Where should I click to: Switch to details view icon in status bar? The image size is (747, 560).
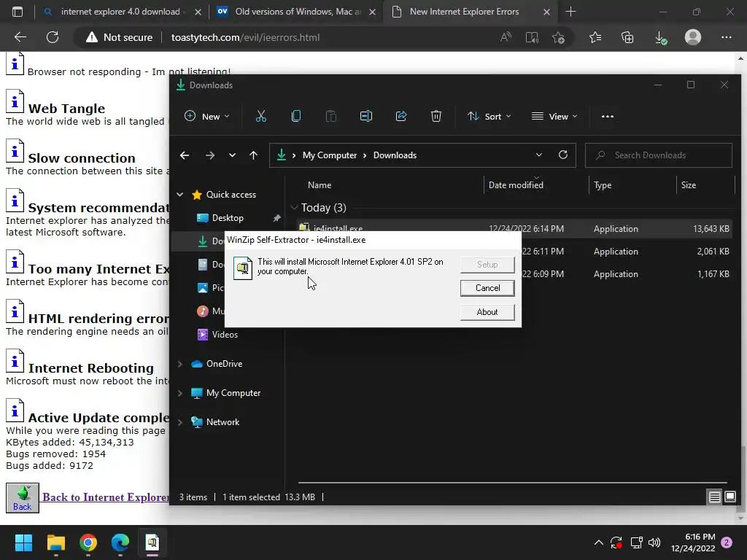pos(715,497)
